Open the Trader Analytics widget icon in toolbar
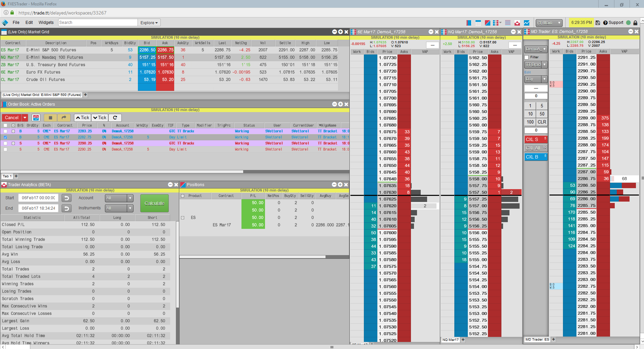Image resolution: width=644 pixels, height=349 pixels. [517, 23]
